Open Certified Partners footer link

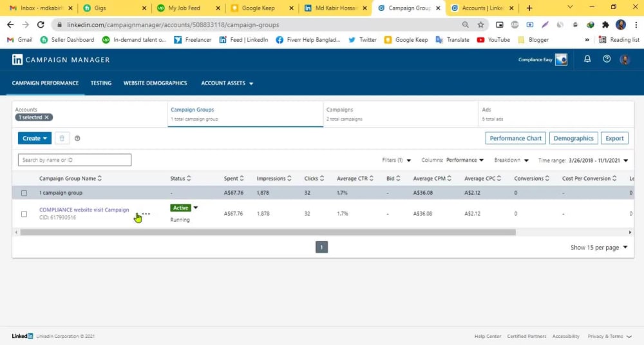(x=527, y=337)
